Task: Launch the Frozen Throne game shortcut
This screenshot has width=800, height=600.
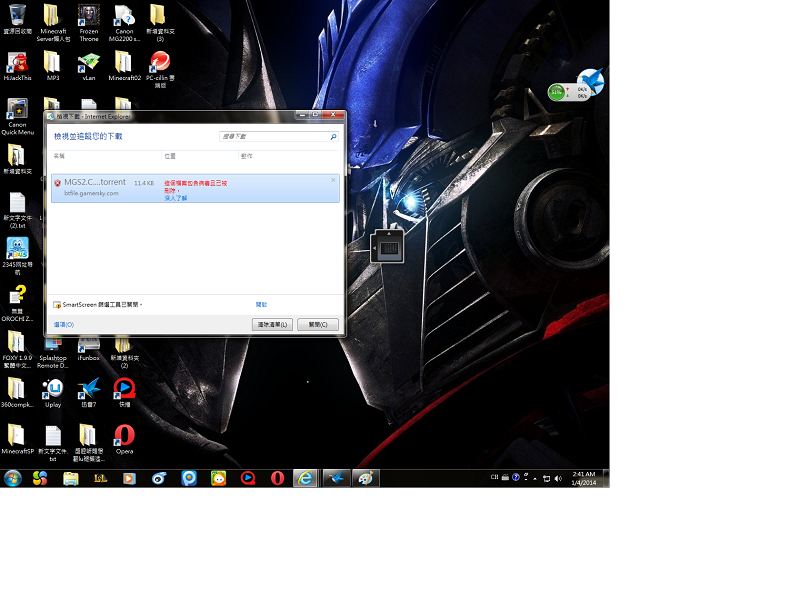Action: coord(89,22)
